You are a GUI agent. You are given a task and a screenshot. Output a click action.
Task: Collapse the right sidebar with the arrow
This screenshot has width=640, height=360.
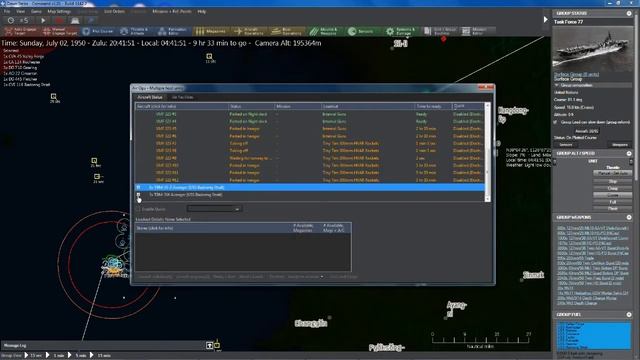[x=545, y=19]
